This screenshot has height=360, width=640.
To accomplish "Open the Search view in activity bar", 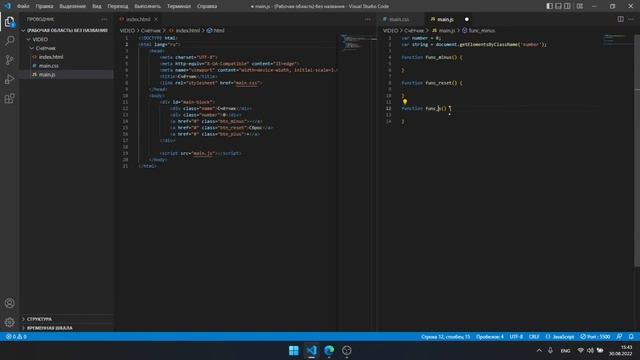I will click(x=9, y=40).
